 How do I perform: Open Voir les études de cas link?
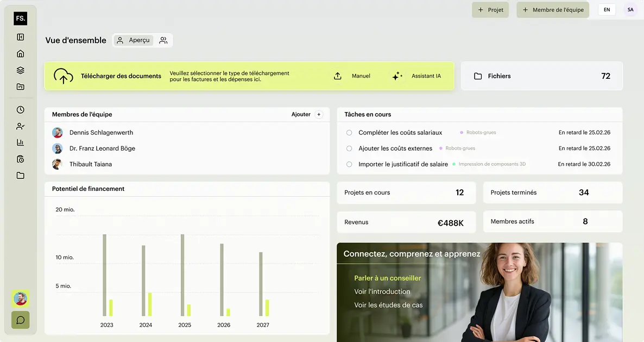click(389, 305)
